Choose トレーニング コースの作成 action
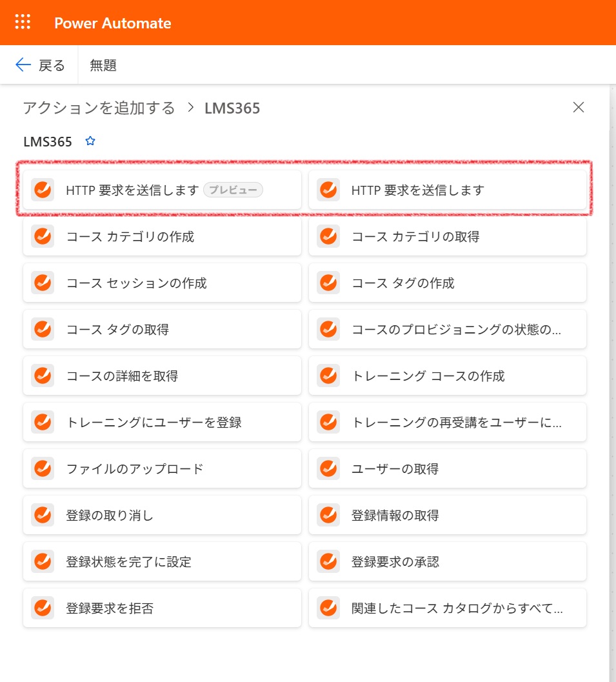Screen dimensions: 616x682 point(428,376)
